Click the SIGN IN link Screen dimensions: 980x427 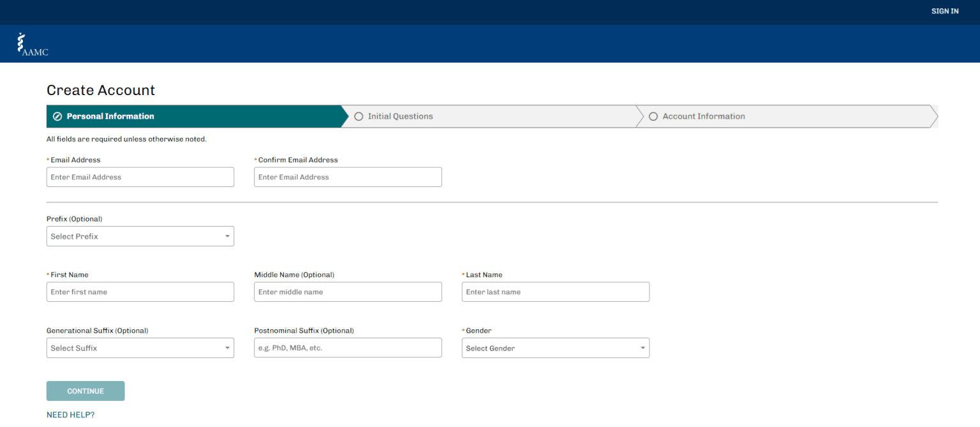point(945,11)
